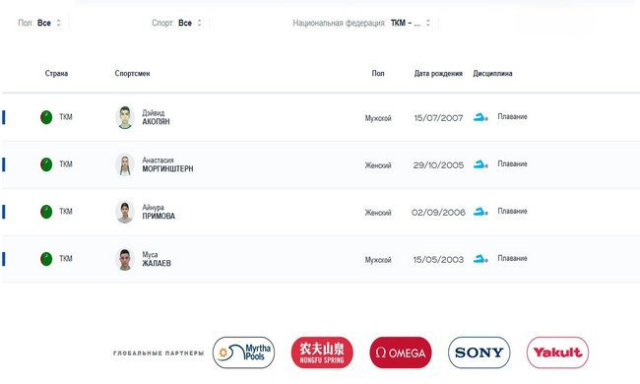Open Дэйвид Акопян's profile photo
This screenshot has width=640, height=384.
125,118
